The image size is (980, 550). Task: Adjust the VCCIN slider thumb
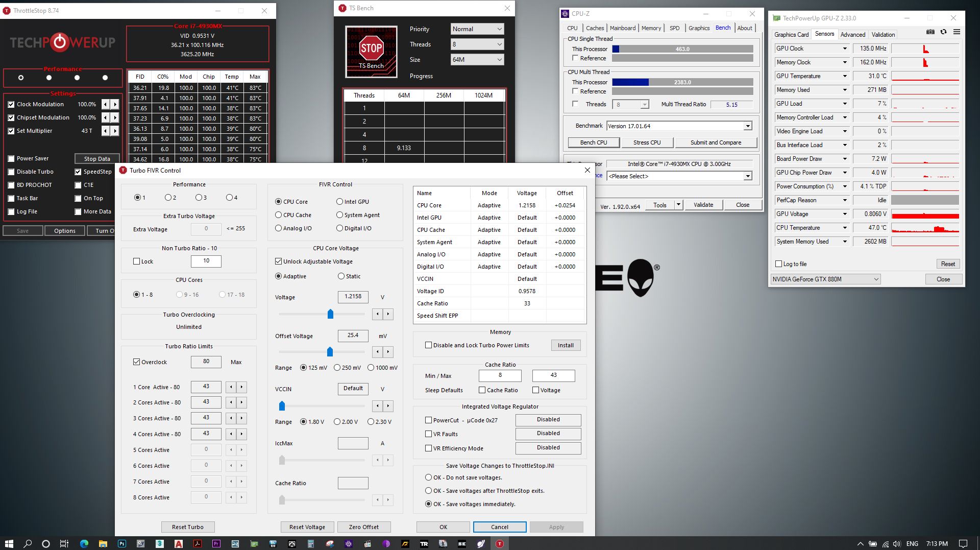click(x=282, y=406)
